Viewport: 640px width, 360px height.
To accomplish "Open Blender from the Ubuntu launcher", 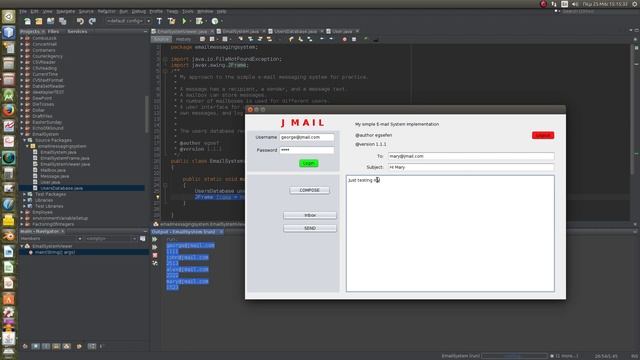I will coord(9,236).
